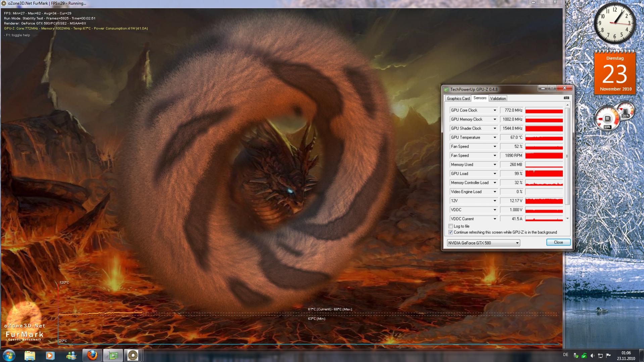644x362 pixels.
Task: Expand the Memory Used sensor dropdown
Action: click(495, 165)
